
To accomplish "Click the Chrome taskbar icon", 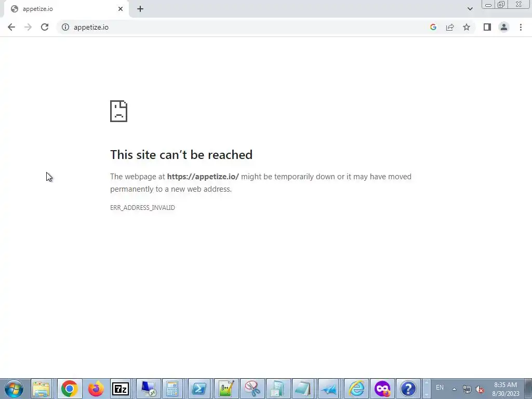I will (x=69, y=389).
